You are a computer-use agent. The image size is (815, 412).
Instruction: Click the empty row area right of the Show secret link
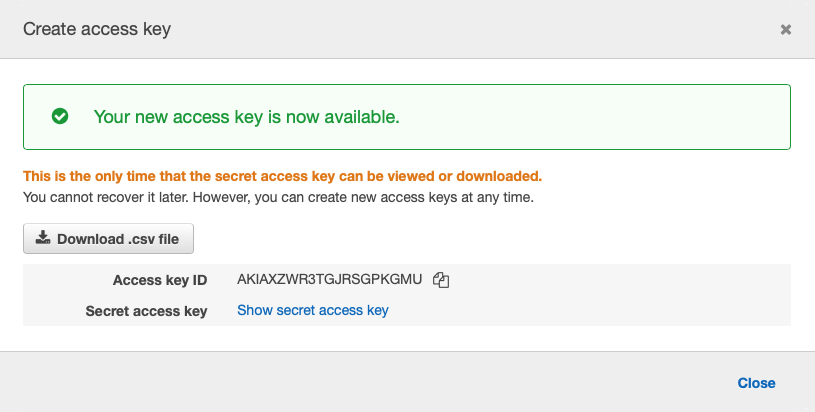click(590, 311)
